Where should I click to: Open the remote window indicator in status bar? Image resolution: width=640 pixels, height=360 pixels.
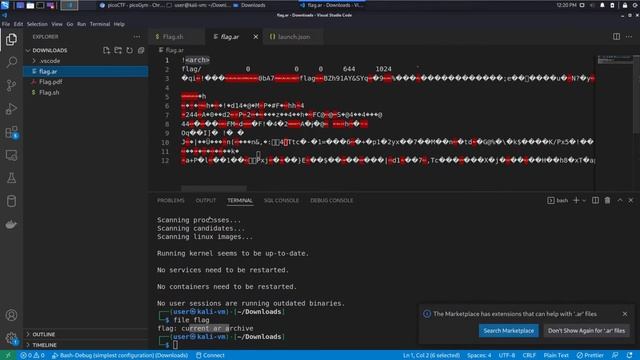click(x=7, y=356)
